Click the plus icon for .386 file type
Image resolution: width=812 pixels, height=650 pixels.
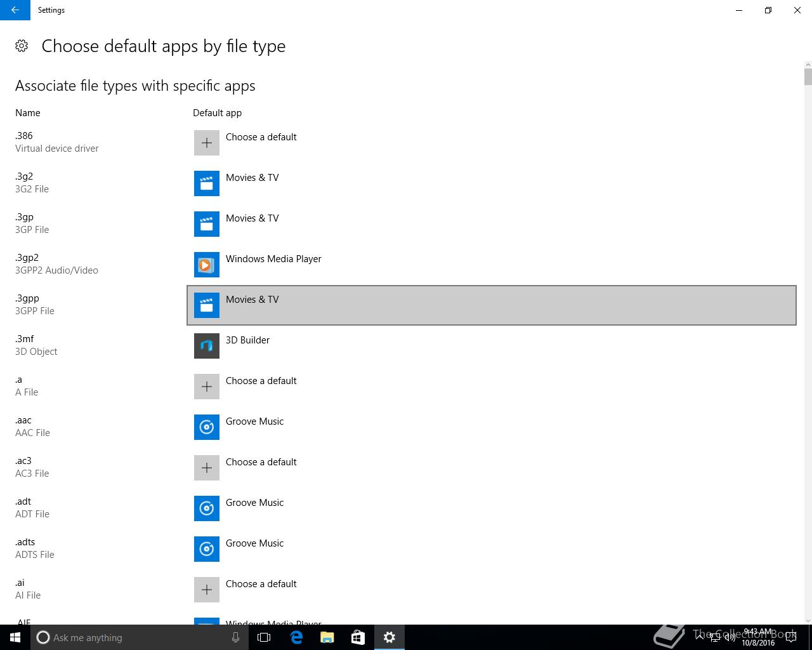(x=207, y=143)
